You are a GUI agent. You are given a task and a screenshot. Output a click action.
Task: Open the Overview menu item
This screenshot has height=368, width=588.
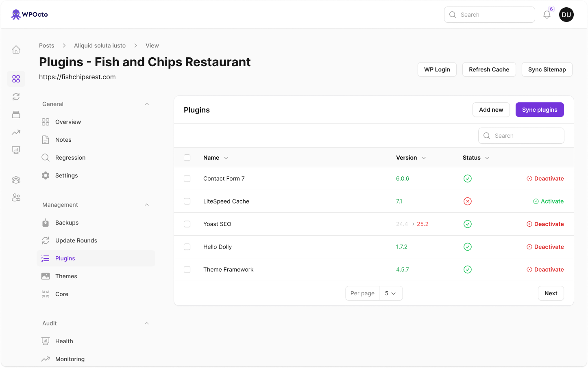click(x=96, y=122)
